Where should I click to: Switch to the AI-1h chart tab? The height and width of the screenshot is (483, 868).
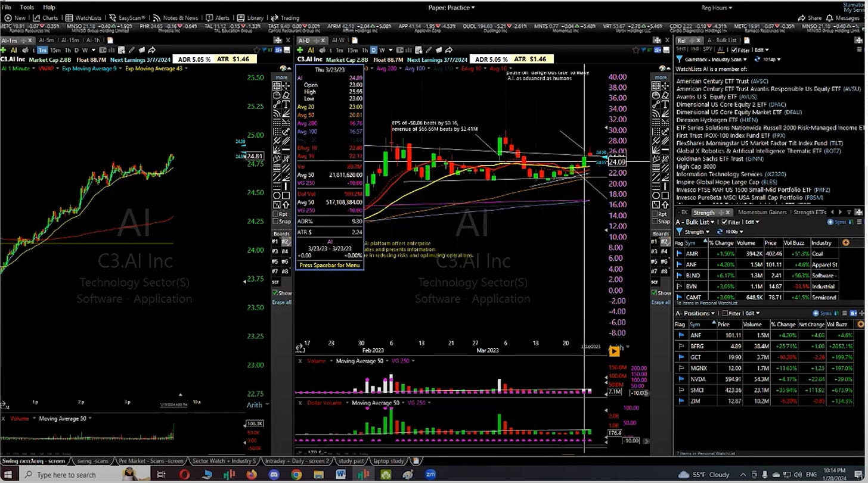pos(93,40)
